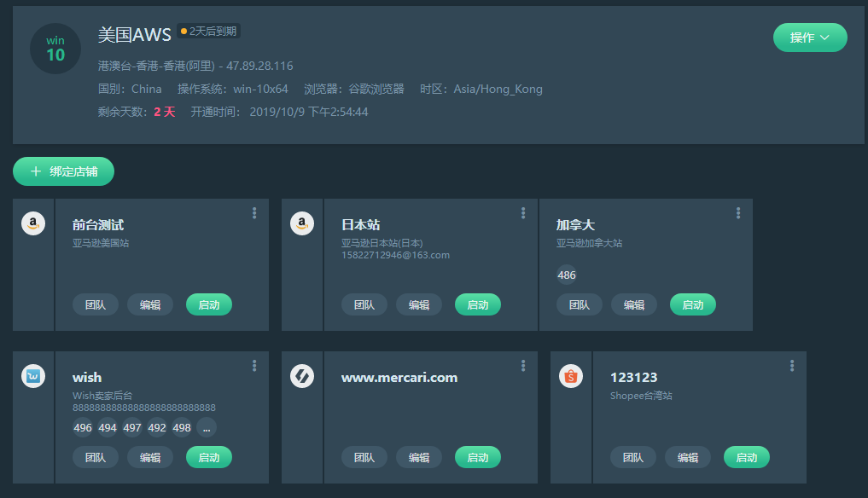Viewport: 868px width, 498px height.
Task: Launch the 123123 store with 启动
Action: tap(746, 458)
